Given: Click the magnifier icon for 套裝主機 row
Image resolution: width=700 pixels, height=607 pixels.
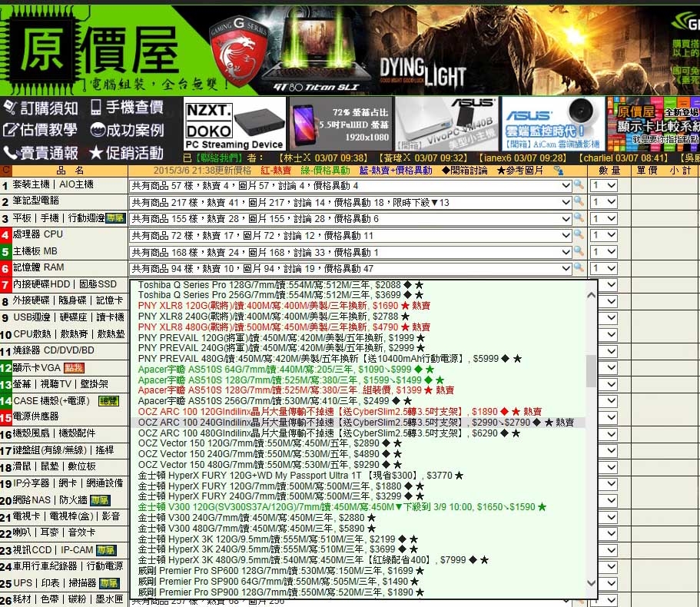Looking at the screenshot, I should (579, 184).
